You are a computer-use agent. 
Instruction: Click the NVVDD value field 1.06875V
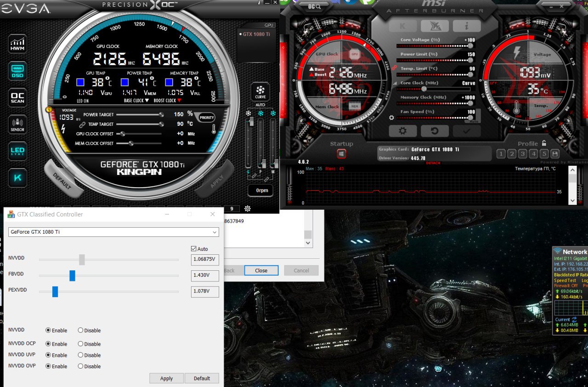pos(205,260)
